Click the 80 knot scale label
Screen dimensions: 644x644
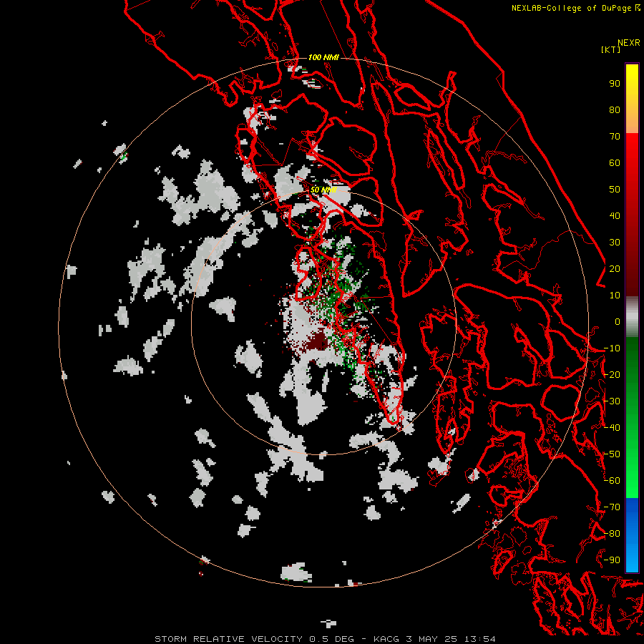coord(615,109)
